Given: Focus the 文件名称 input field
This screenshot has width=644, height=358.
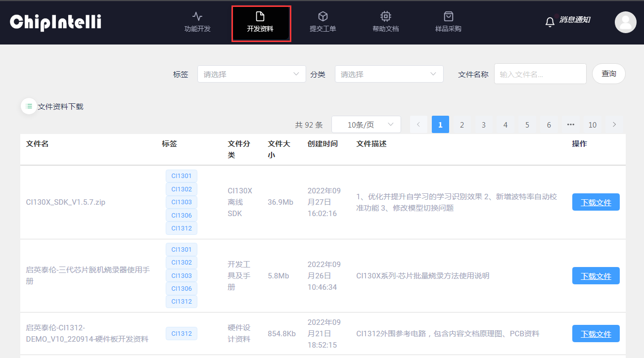Looking at the screenshot, I should point(540,74).
